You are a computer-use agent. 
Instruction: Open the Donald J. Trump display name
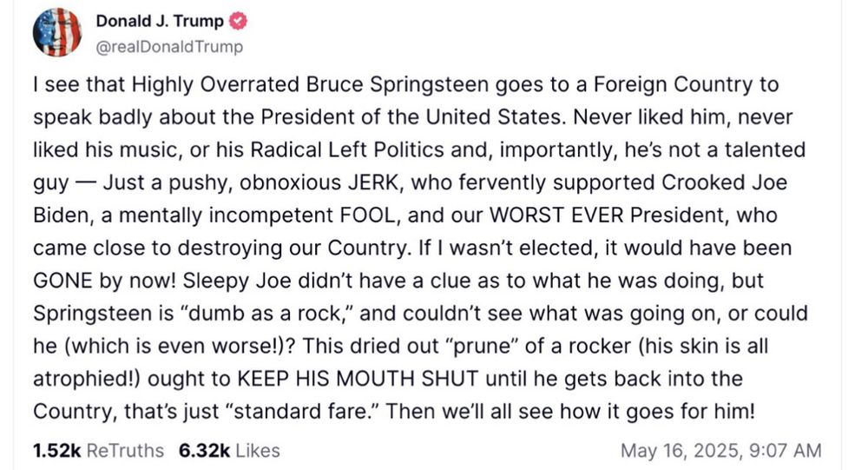(159, 23)
